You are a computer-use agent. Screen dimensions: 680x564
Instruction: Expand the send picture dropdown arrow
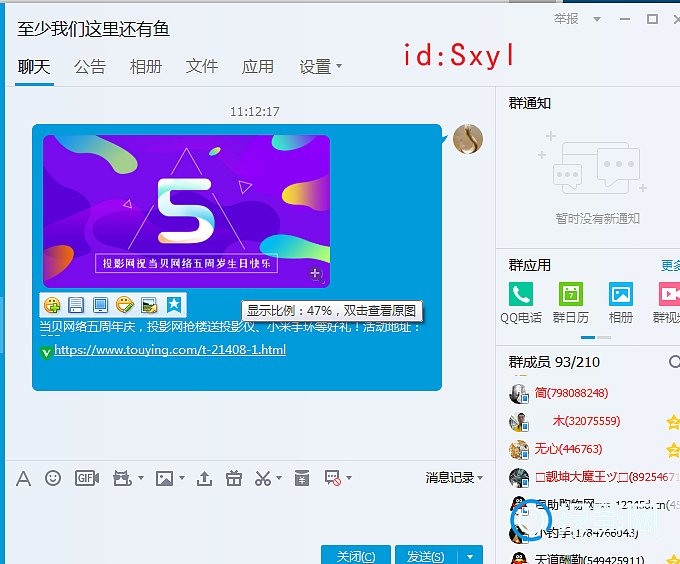[x=182, y=478]
